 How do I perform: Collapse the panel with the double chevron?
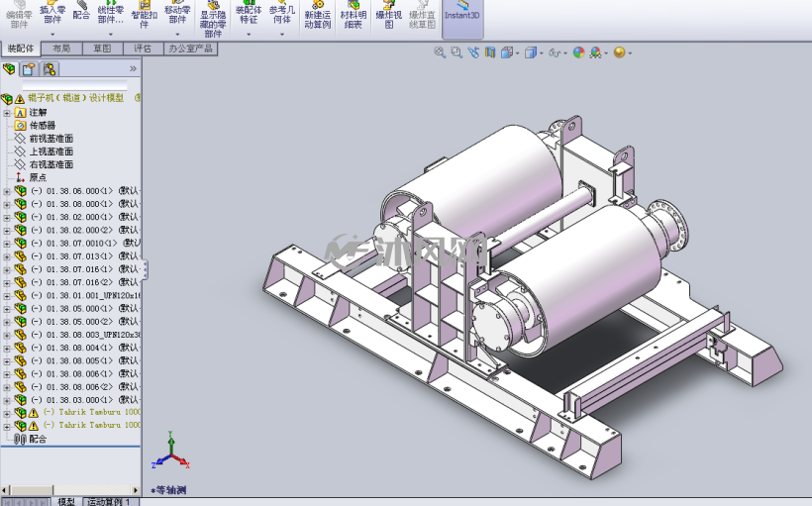(133, 69)
